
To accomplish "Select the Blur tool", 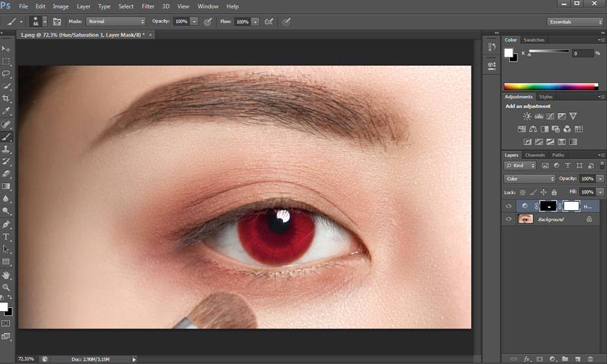I will click(x=6, y=198).
